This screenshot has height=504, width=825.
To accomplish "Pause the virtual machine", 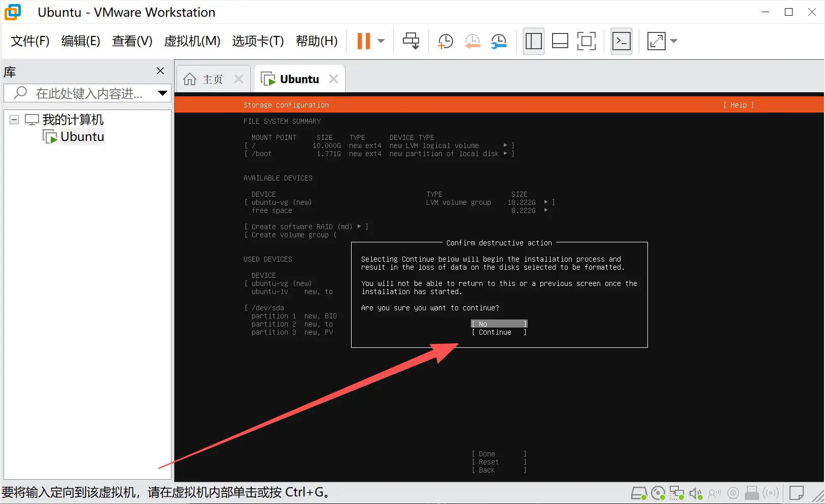I will coord(364,41).
